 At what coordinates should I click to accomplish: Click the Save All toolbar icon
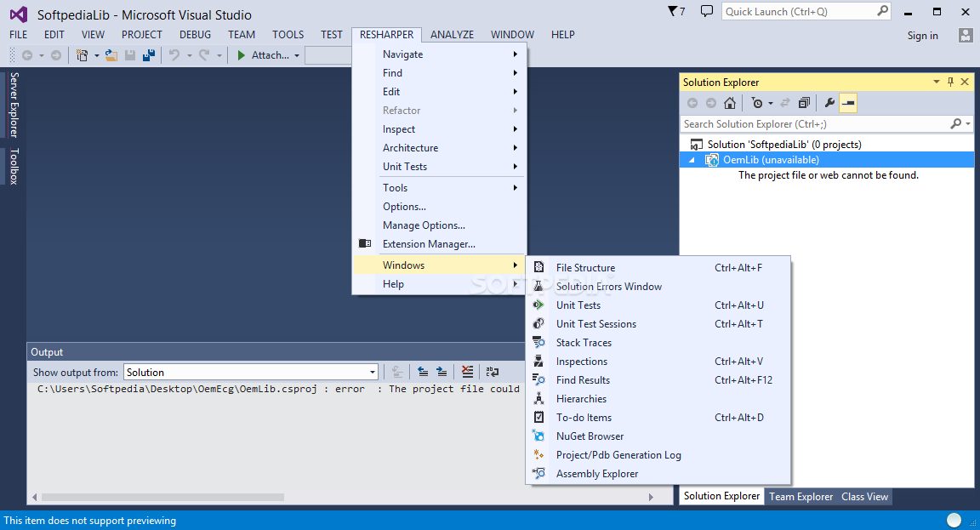[x=149, y=55]
